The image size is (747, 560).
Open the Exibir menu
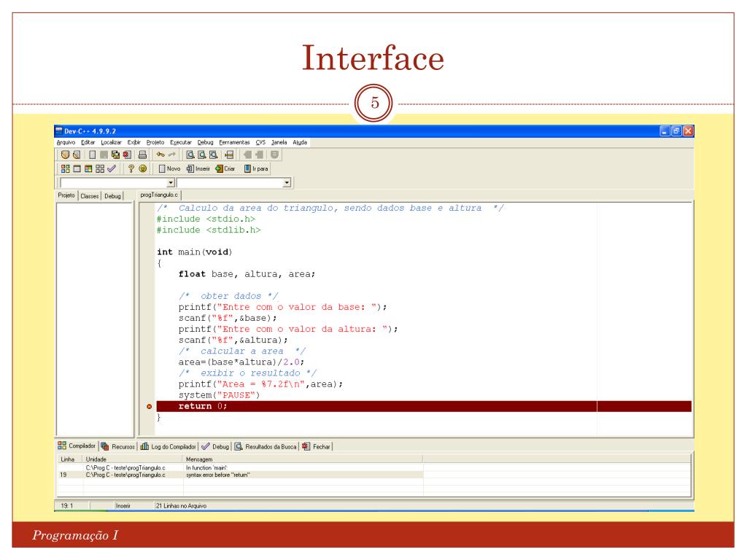tap(134, 142)
